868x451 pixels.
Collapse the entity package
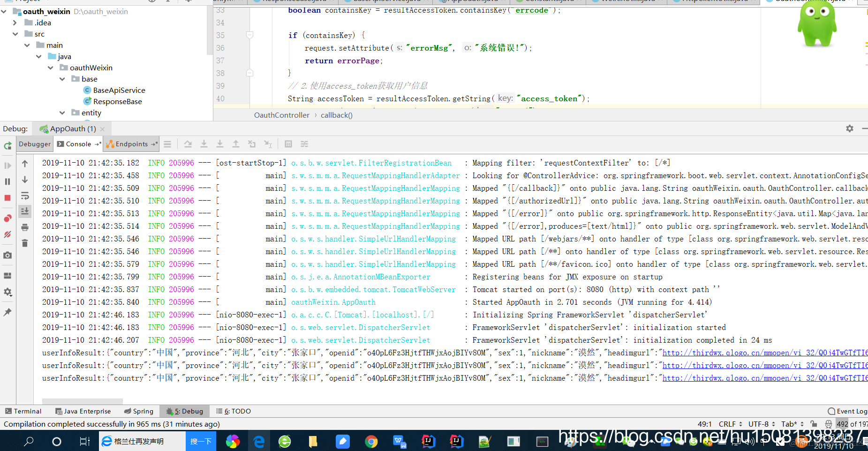(x=62, y=113)
